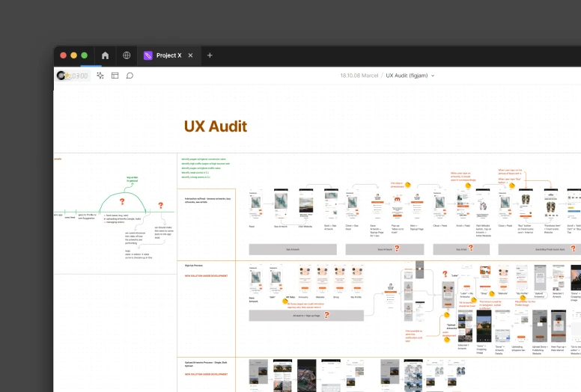Select the gray Save Artwork bar

pos(385,249)
